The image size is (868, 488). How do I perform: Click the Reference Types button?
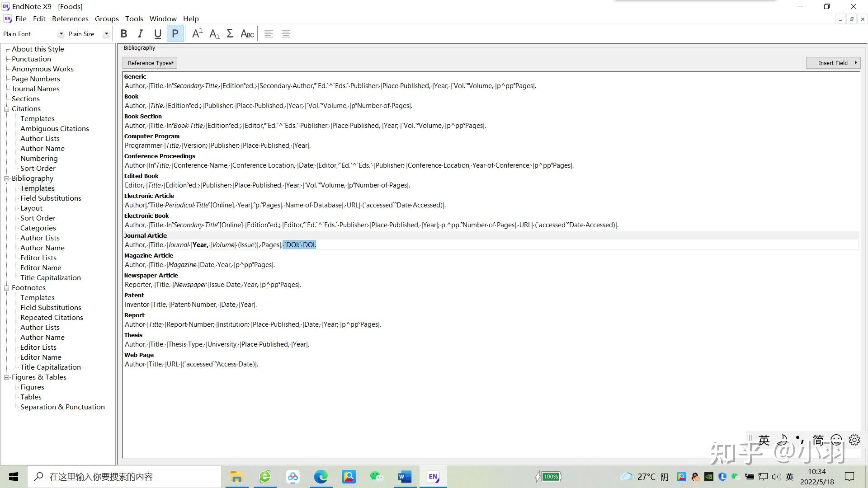[x=150, y=63]
